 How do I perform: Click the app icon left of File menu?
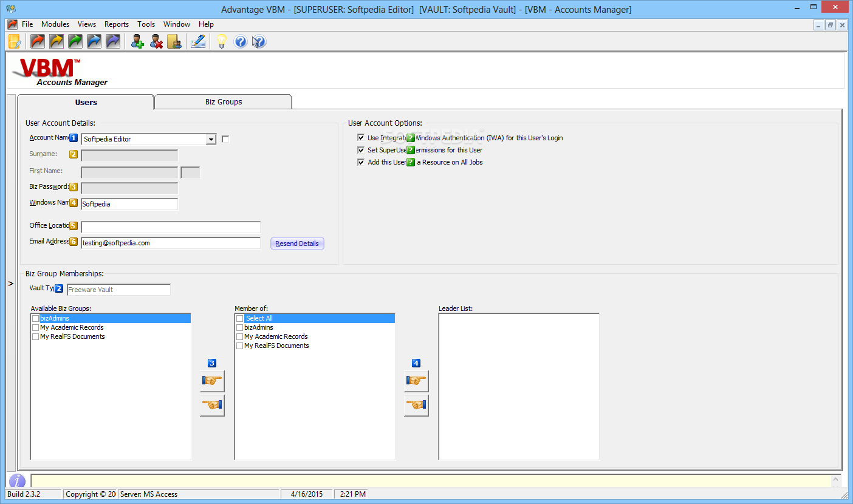tap(12, 24)
